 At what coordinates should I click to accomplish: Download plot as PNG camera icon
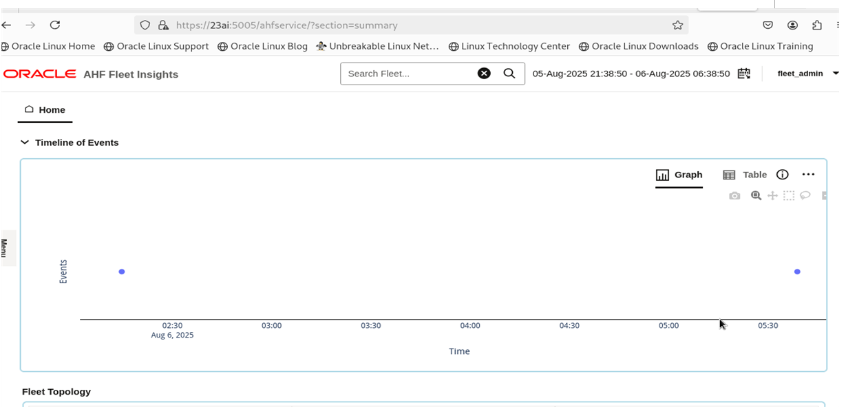click(734, 196)
